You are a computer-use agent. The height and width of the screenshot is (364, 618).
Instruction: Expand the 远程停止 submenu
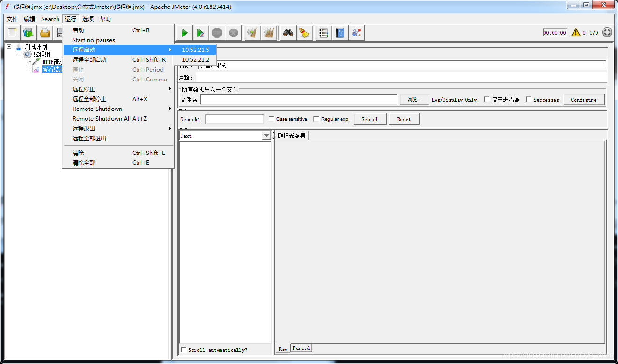pos(119,89)
